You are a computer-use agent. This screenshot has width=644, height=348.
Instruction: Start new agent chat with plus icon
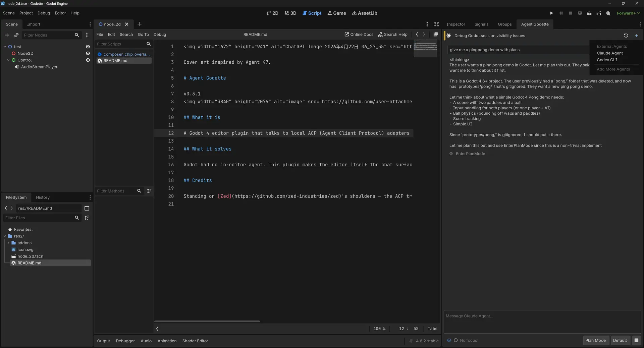pyautogui.click(x=636, y=36)
